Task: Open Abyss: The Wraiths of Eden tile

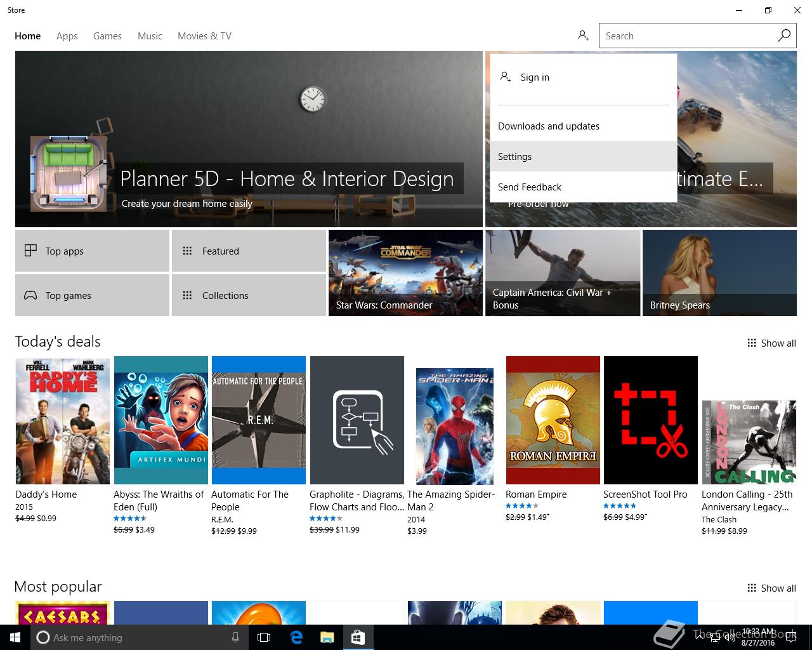Action: pyautogui.click(x=161, y=420)
